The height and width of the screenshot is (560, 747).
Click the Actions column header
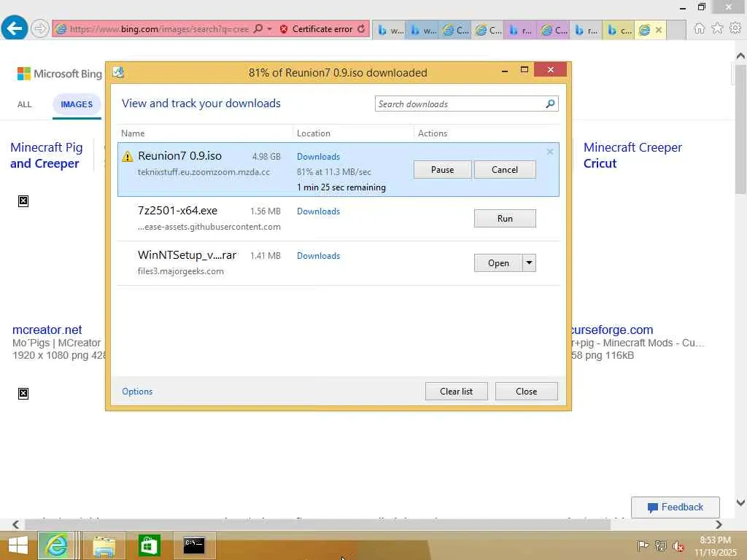point(433,133)
